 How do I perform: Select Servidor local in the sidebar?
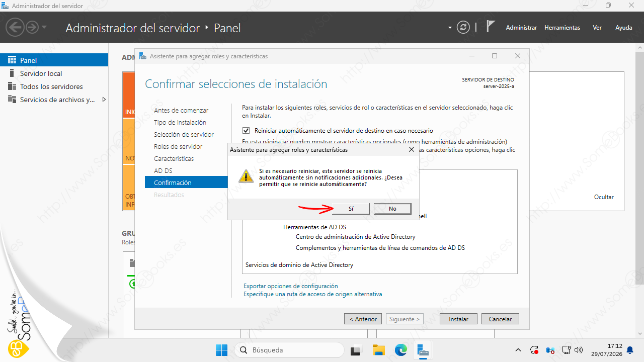click(x=54, y=73)
